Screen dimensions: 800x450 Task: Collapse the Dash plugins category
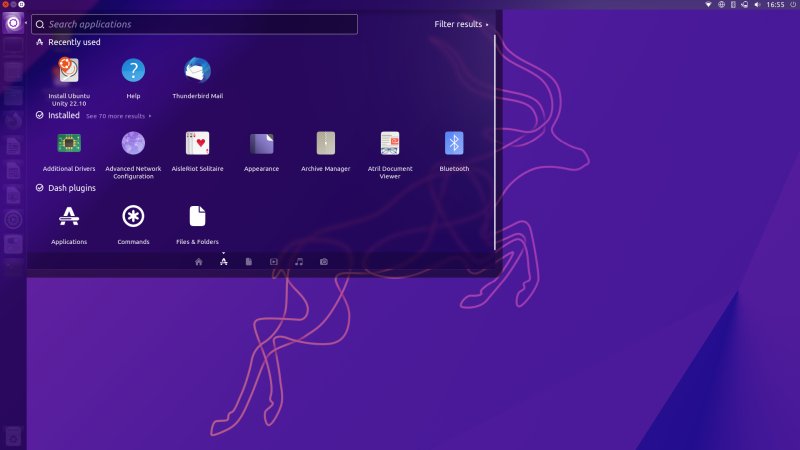tap(66, 188)
